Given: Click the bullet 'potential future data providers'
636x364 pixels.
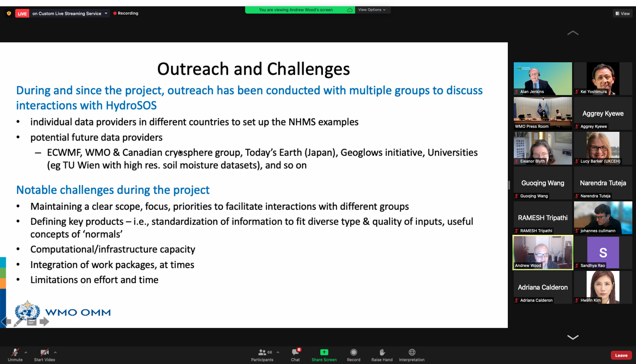Looking at the screenshot, I should pos(96,137).
